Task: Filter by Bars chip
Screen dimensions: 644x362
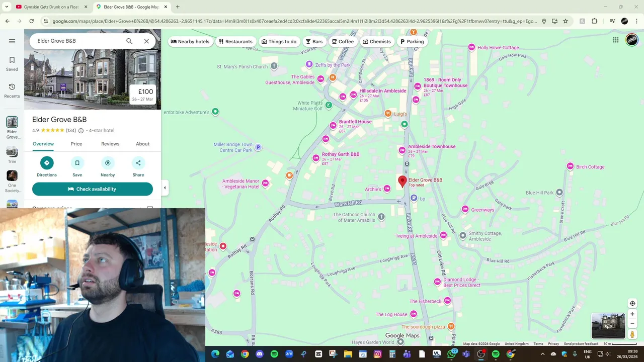Action: 314,42
